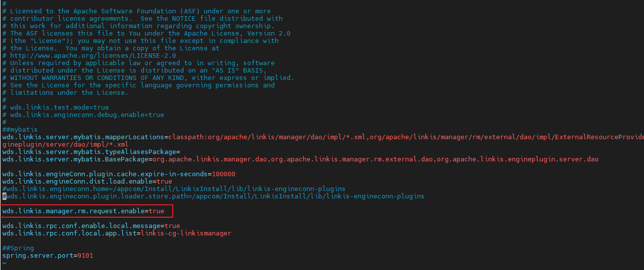Viewport: 644px width, 270px height.
Task: Click the spring.server.port value 9101
Action: 85,256
